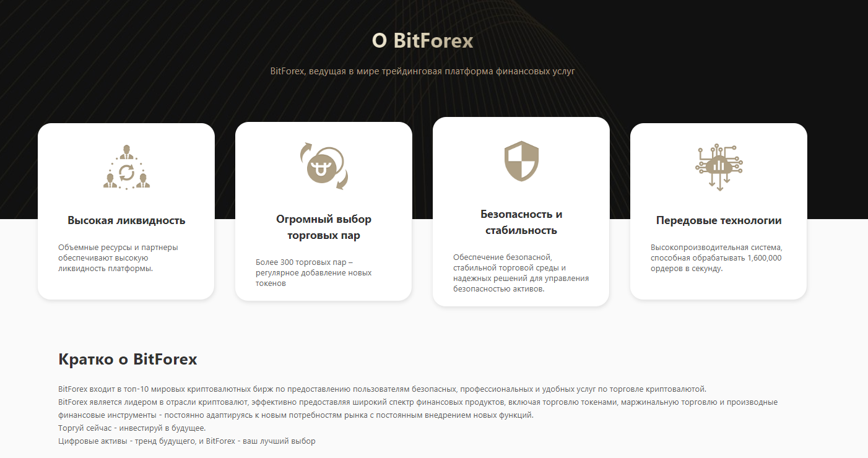The image size is (868, 458).
Task: Click the line 'Цифровые активы - тренд будущего'
Action: pyautogui.click(x=187, y=441)
